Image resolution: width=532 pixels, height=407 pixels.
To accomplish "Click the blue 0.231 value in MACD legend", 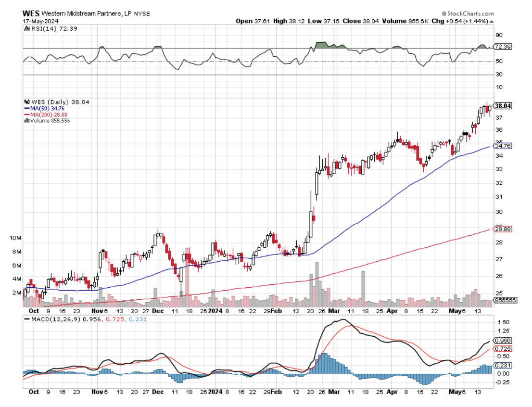I will (x=138, y=319).
